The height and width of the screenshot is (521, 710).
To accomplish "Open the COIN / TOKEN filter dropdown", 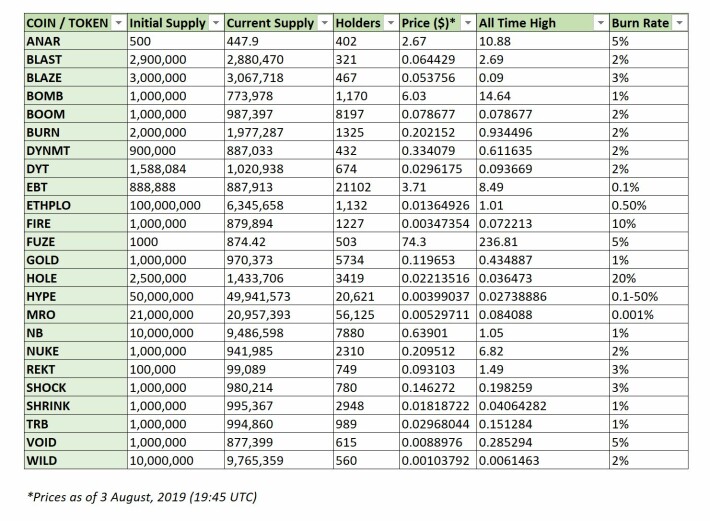I will pos(119,23).
